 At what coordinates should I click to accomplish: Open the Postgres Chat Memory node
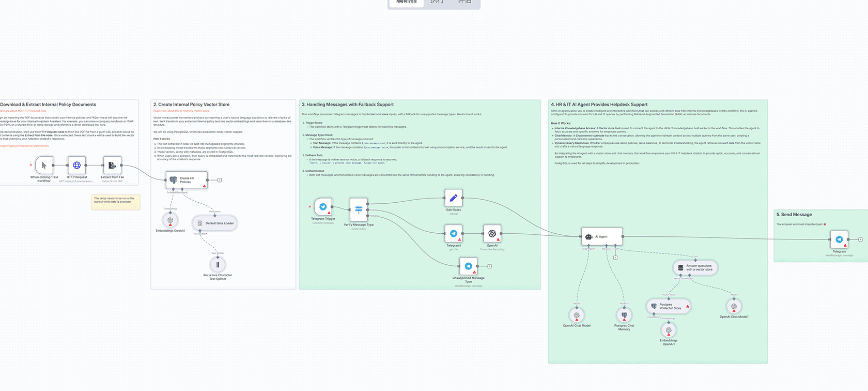pos(624,315)
